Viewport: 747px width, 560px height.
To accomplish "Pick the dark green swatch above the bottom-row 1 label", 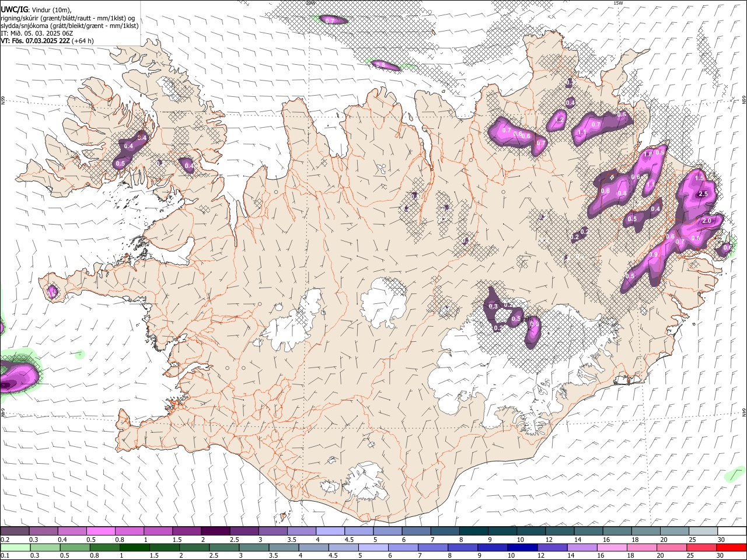I will click(x=134, y=548).
